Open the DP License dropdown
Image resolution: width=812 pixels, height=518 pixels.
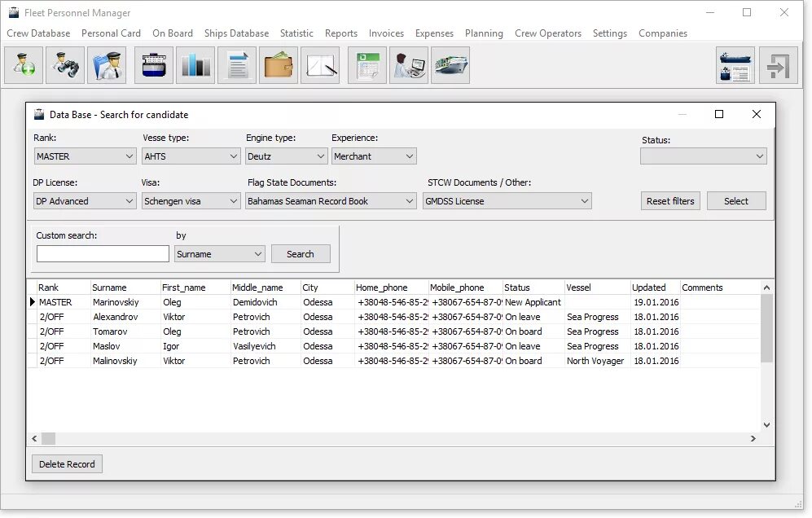point(85,201)
